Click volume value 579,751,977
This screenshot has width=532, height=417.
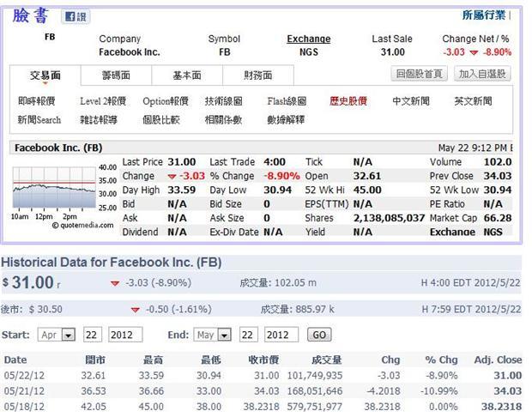315,407
